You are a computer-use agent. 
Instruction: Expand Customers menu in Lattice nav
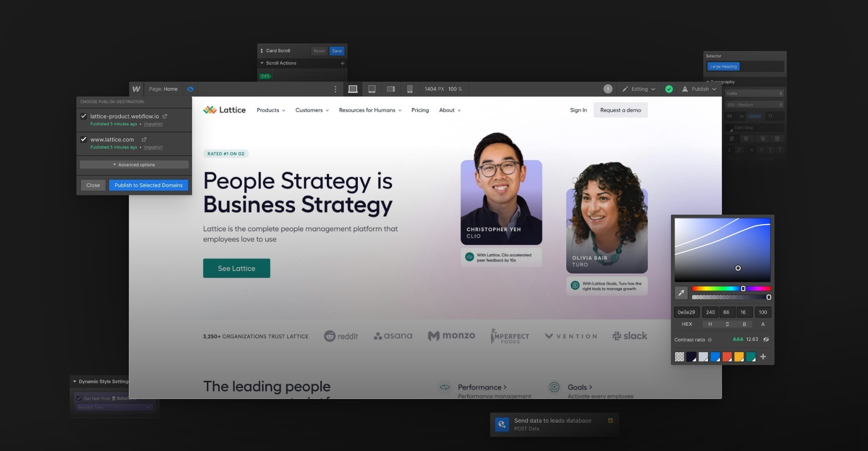[x=312, y=110]
